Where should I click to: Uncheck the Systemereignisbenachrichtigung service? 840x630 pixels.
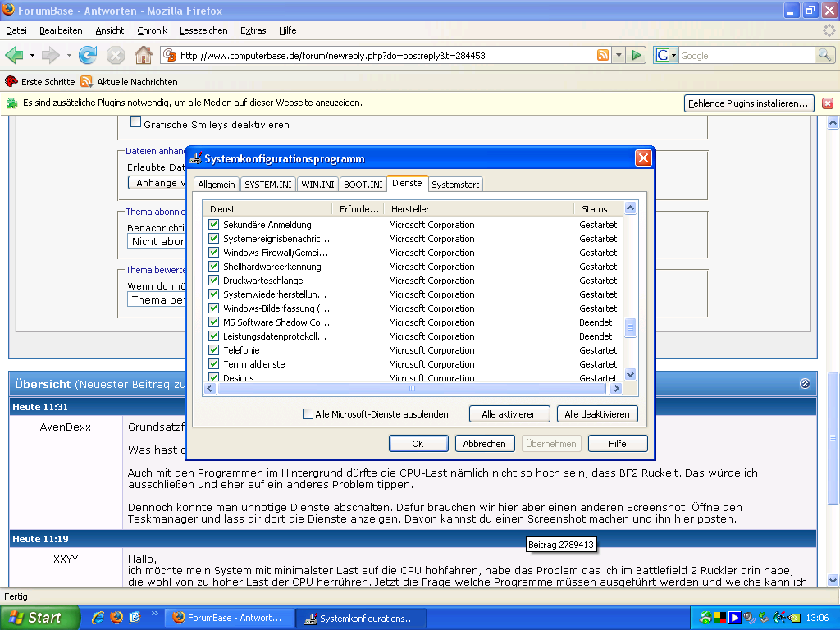[214, 239]
